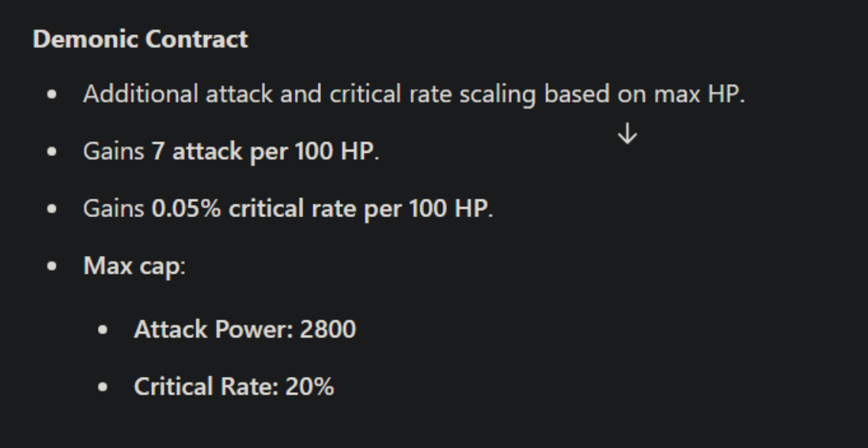Click the 0.05% value in critical rate line

click(x=186, y=209)
